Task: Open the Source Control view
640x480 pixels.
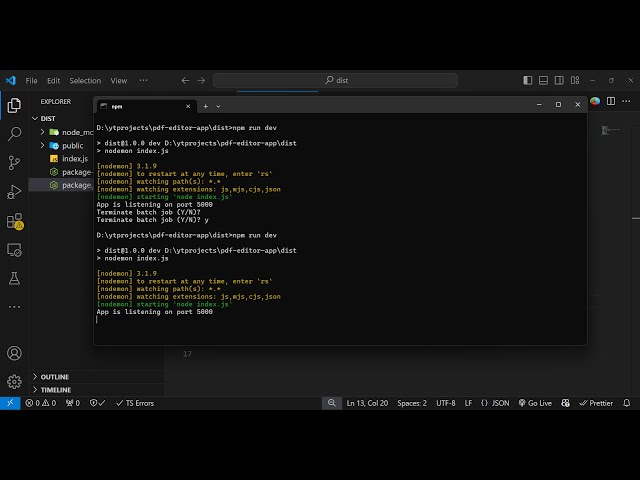Action: (14, 162)
